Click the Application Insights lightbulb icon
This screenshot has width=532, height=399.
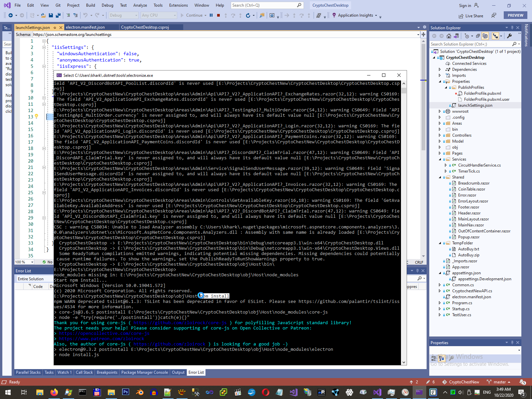tap(334, 15)
